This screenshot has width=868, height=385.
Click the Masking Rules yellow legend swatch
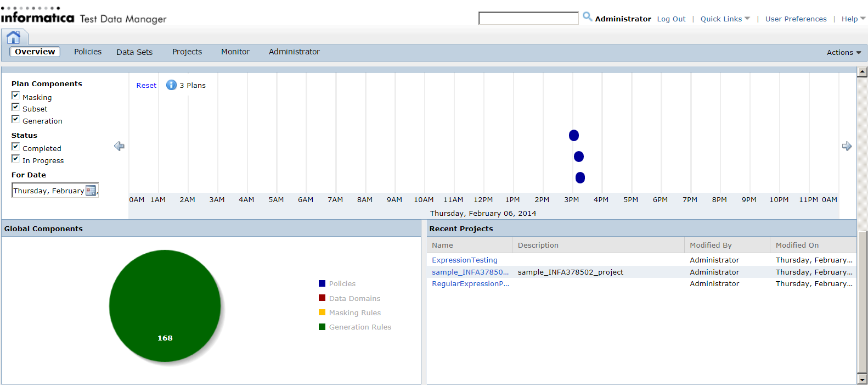click(x=322, y=312)
